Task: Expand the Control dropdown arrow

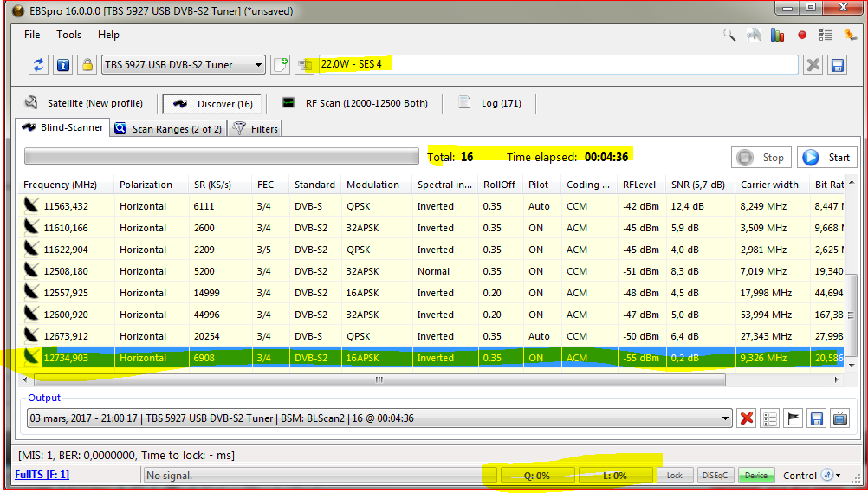Action: point(837,476)
